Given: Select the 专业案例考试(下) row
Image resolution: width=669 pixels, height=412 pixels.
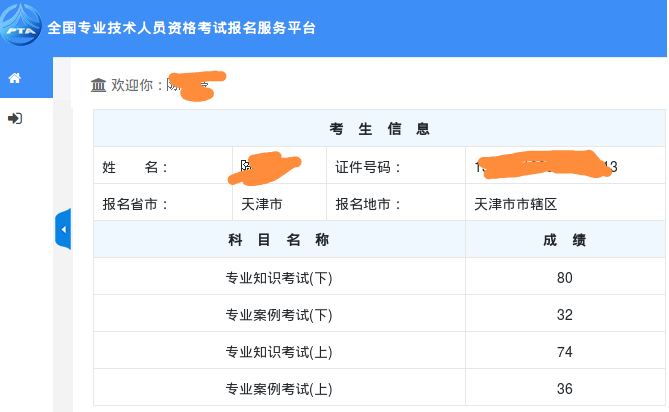Looking at the screenshot, I should 379,313.
